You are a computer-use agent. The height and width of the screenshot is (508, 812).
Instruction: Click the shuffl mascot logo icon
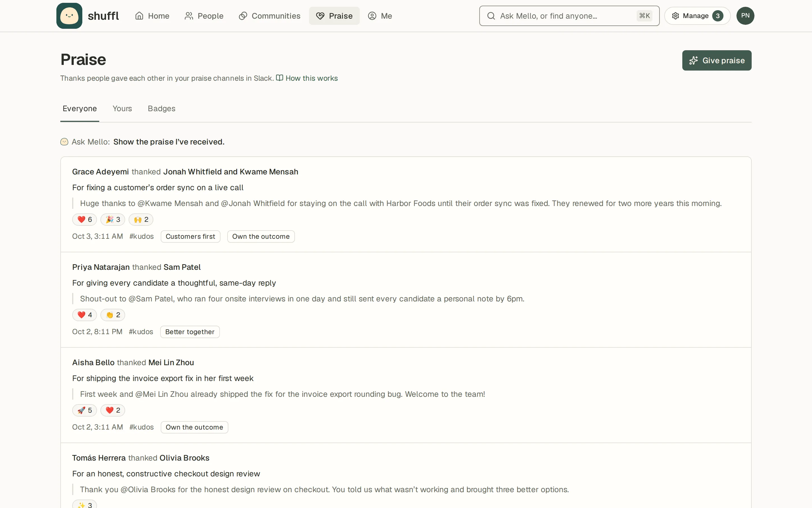pos(69,16)
